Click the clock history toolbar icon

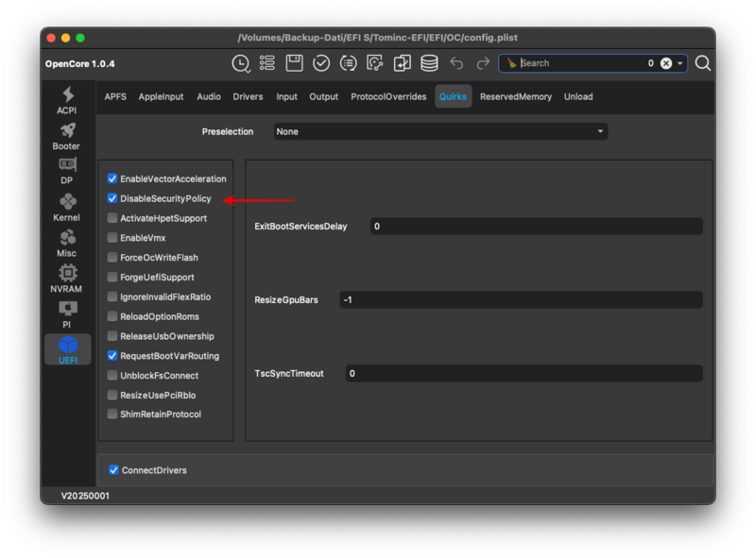[x=241, y=63]
